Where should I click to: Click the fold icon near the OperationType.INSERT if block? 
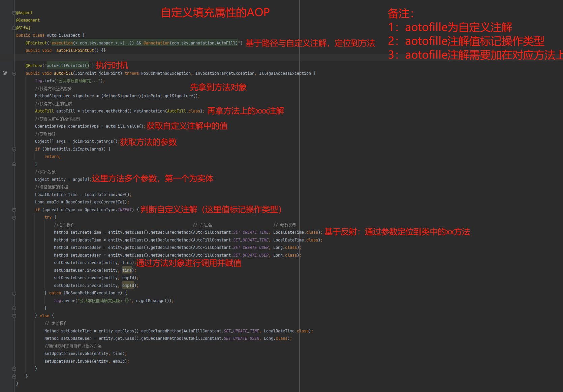tap(14, 210)
